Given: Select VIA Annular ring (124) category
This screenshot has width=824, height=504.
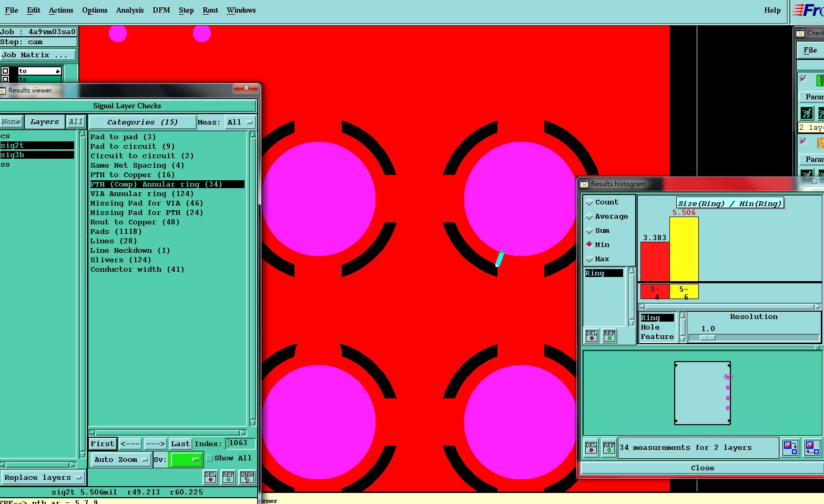Looking at the screenshot, I should [x=142, y=194].
